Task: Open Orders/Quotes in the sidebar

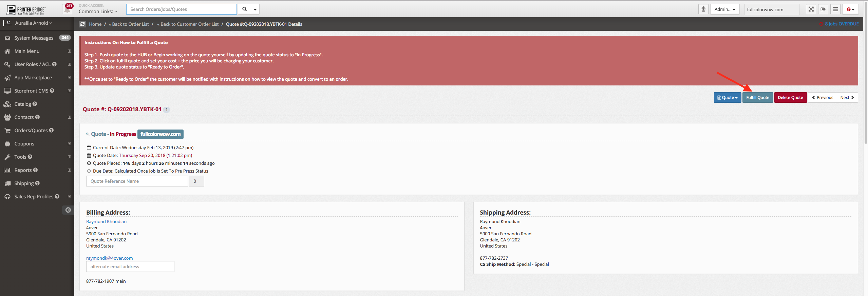Action: click(31, 131)
